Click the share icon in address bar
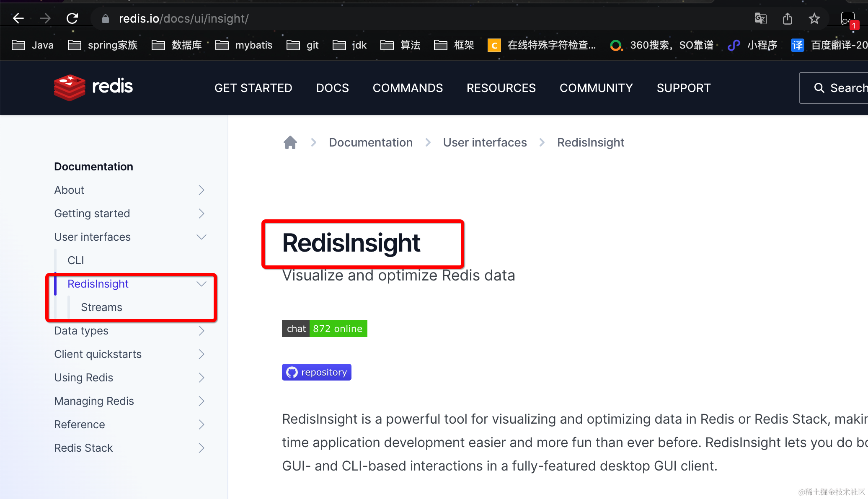The image size is (868, 499). tap(788, 18)
